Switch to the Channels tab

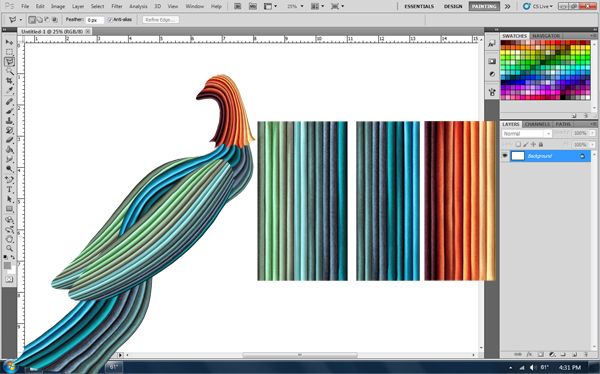tap(537, 124)
